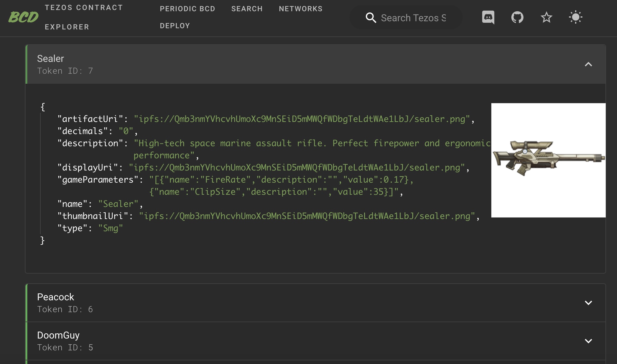Screen dimensions: 617x364
Task: Click the BCD logo
Action: pos(23,17)
